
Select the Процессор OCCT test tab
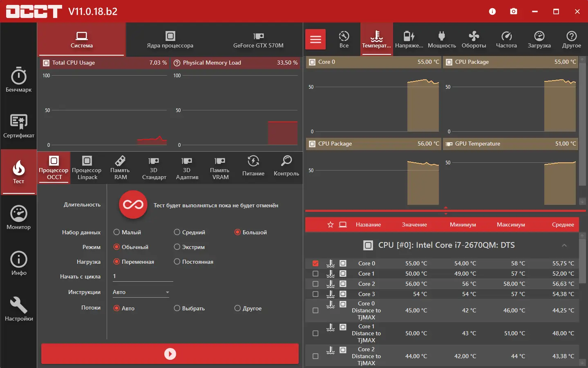[x=54, y=168]
